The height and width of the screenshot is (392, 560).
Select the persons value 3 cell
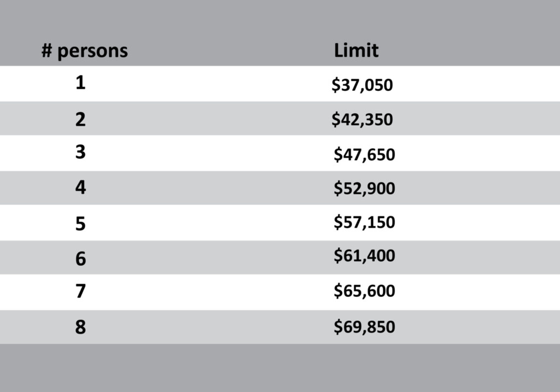pyautogui.click(x=80, y=152)
